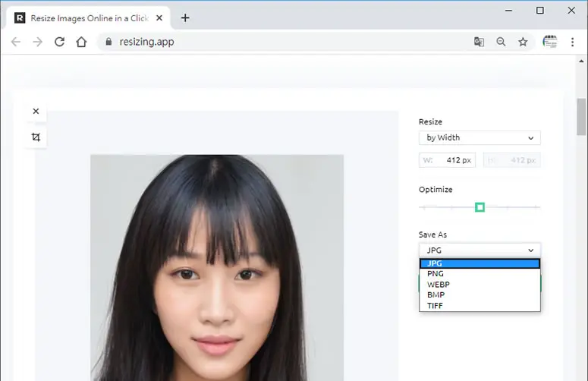Bookmark this page with star icon
The image size is (588, 381).
click(523, 42)
